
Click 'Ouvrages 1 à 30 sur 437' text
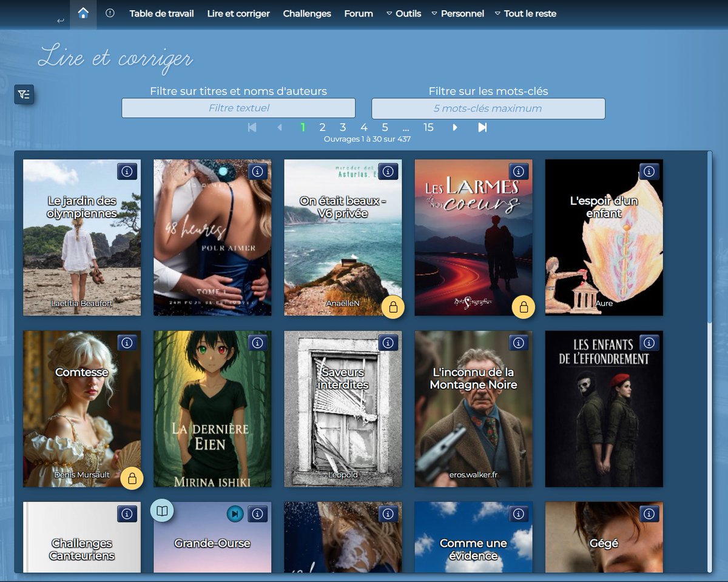click(367, 139)
